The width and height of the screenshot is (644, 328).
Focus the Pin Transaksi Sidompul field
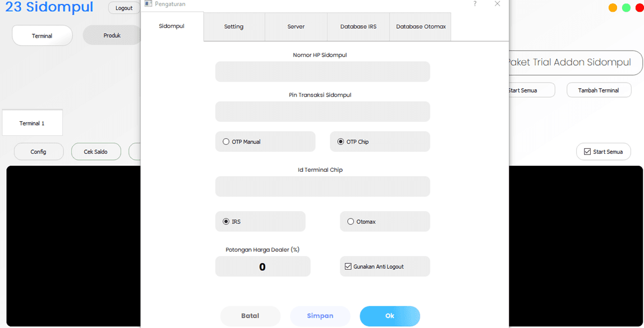coord(323,112)
